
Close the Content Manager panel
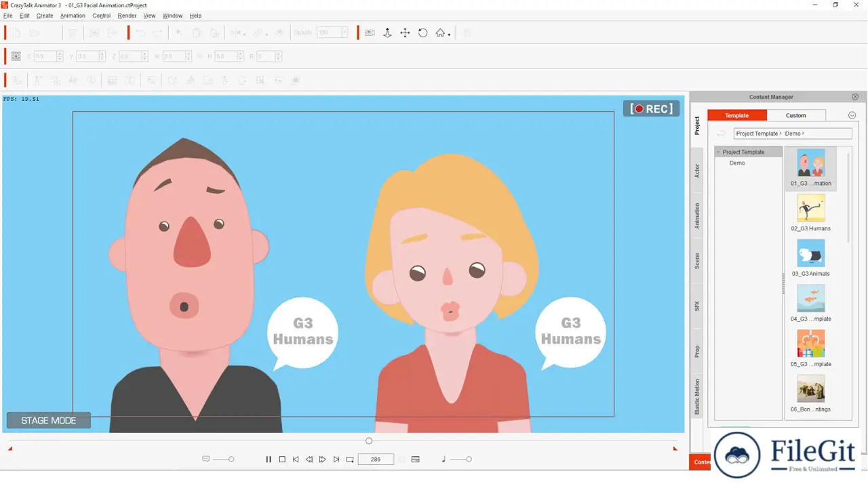pos(855,97)
